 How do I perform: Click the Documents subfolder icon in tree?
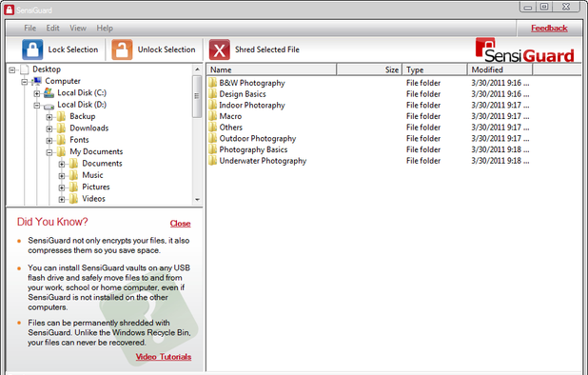(74, 163)
